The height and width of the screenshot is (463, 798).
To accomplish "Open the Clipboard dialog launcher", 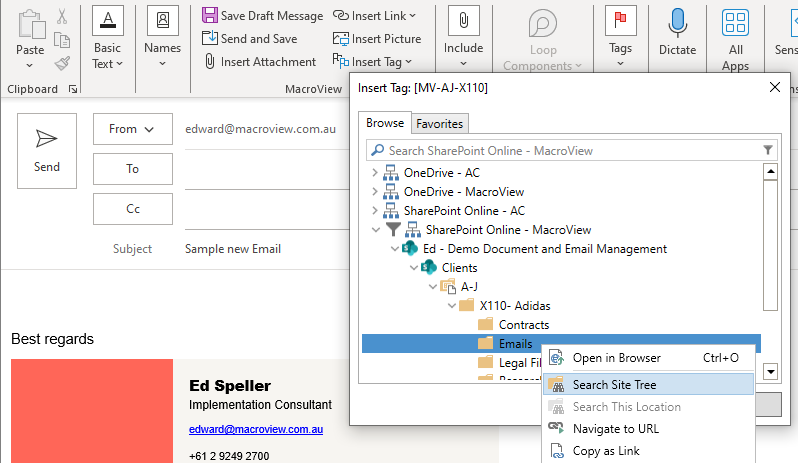I will [73, 90].
